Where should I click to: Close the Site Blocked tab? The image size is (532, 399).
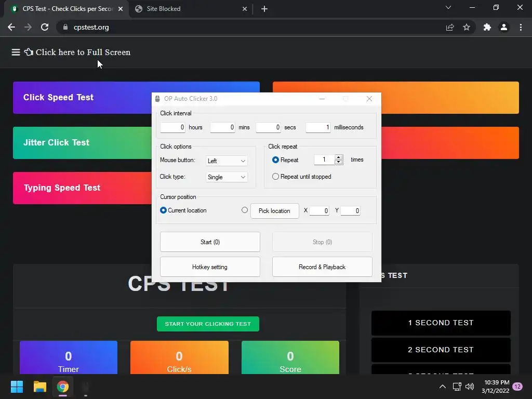(x=245, y=9)
